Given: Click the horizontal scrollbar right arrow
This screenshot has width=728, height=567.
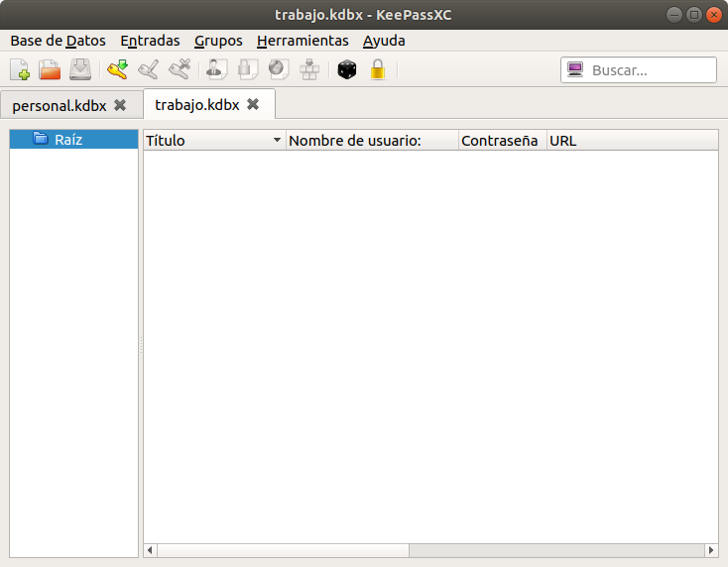Looking at the screenshot, I should pyautogui.click(x=710, y=550).
